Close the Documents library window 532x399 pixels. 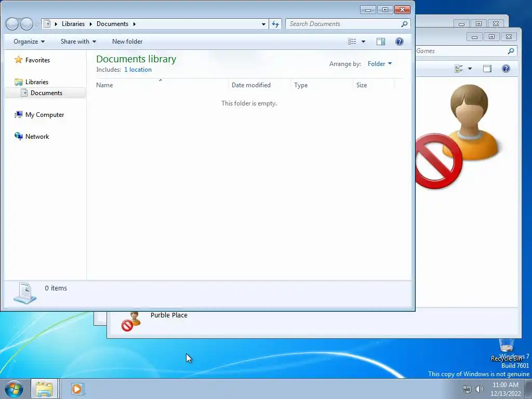pos(402,9)
